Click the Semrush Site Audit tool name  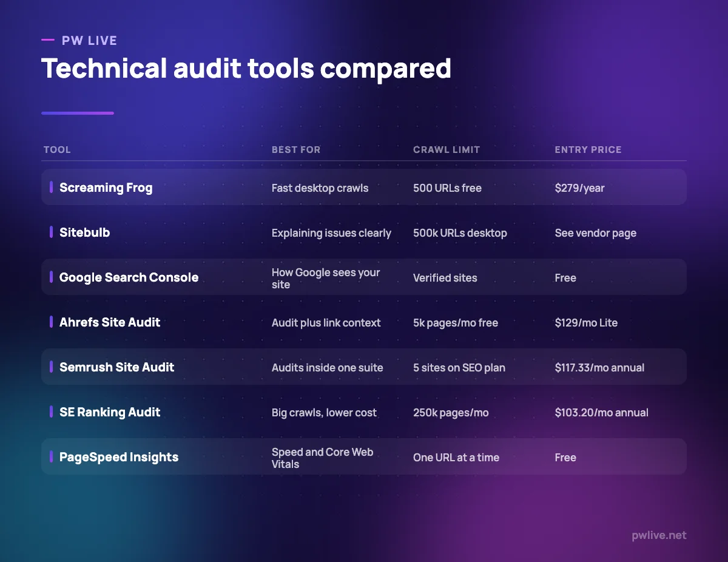click(x=117, y=367)
